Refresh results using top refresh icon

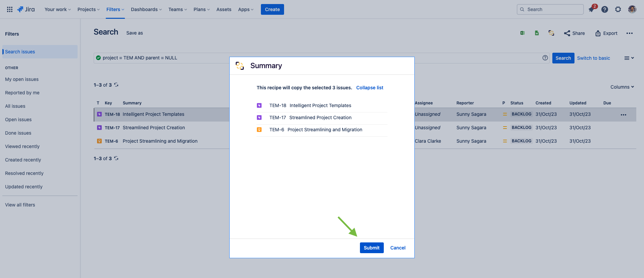pyautogui.click(x=116, y=85)
